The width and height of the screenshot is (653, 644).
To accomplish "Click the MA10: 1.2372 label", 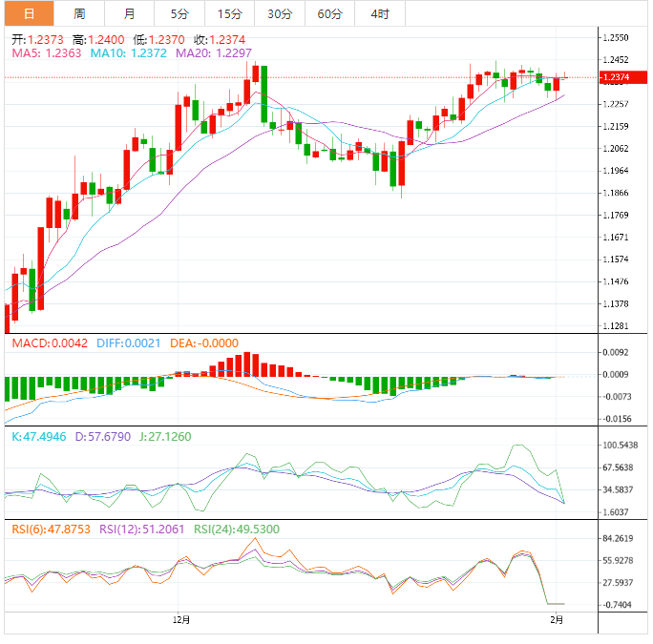I will click(129, 52).
